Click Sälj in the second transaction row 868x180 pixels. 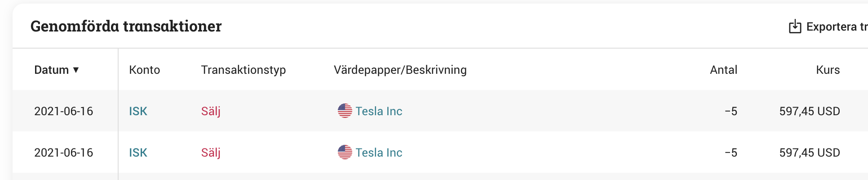(211, 153)
